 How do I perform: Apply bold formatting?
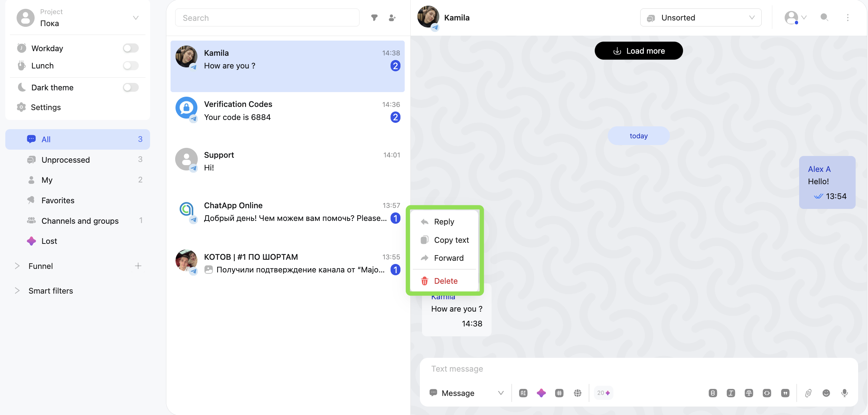pos(713,393)
